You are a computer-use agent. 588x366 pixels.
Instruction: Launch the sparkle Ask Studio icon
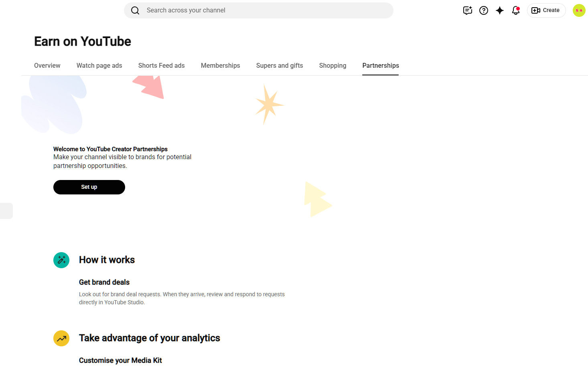click(x=500, y=10)
